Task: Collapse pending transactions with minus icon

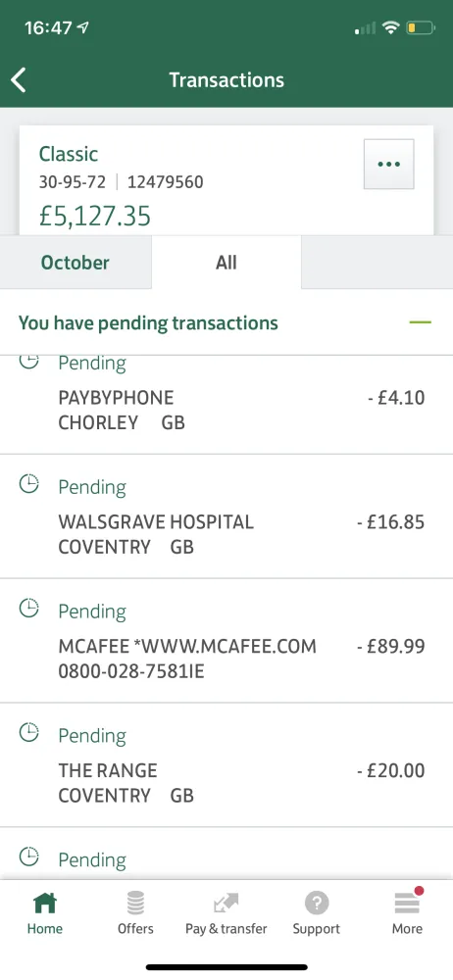Action: pos(420,322)
